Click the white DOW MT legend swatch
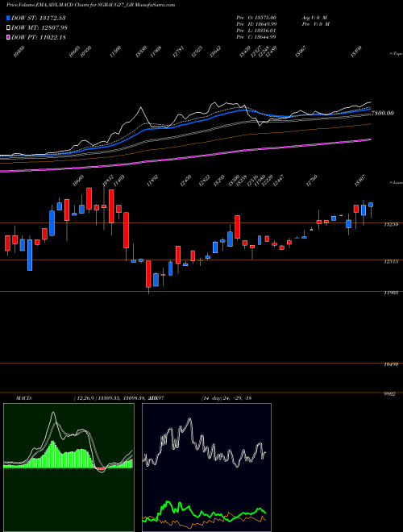The width and height of the screenshot is (403, 532). (x=8, y=27)
